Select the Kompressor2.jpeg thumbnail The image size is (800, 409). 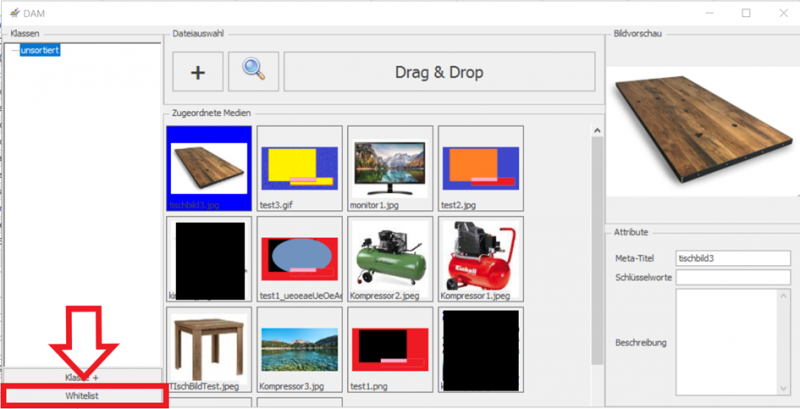pyautogui.click(x=390, y=257)
